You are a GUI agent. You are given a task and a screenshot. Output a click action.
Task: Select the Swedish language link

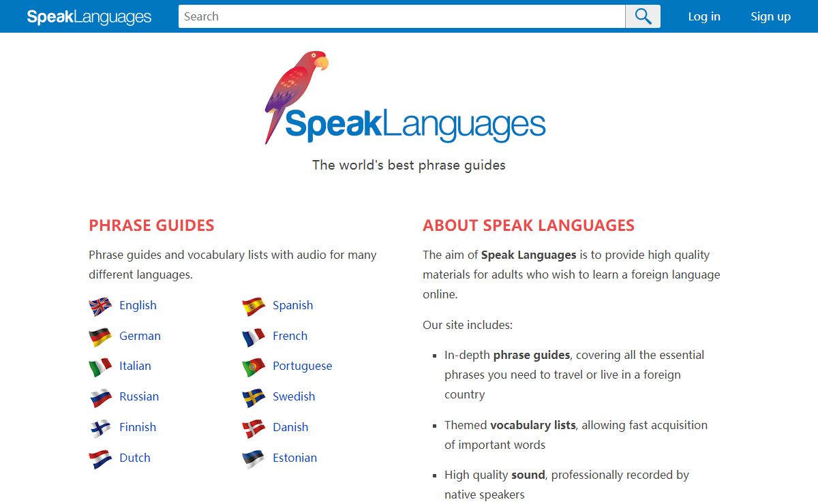pos(294,396)
